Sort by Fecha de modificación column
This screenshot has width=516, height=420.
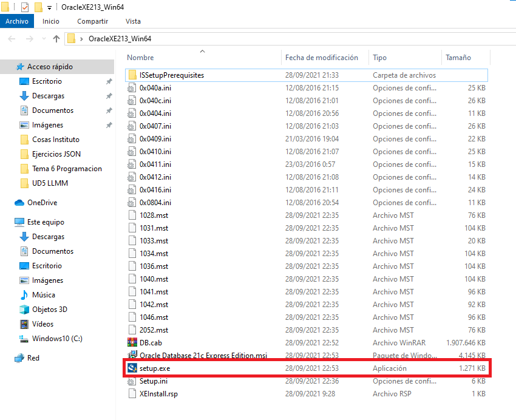click(x=321, y=58)
